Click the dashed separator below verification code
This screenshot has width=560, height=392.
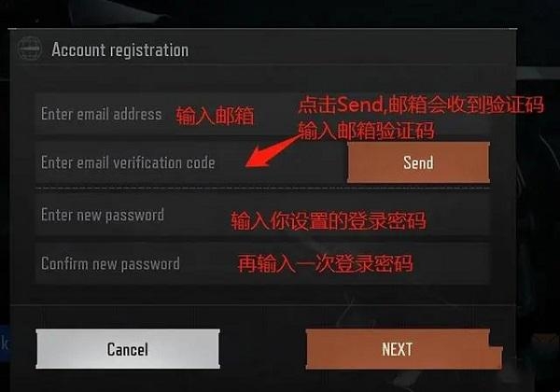[x=262, y=189]
